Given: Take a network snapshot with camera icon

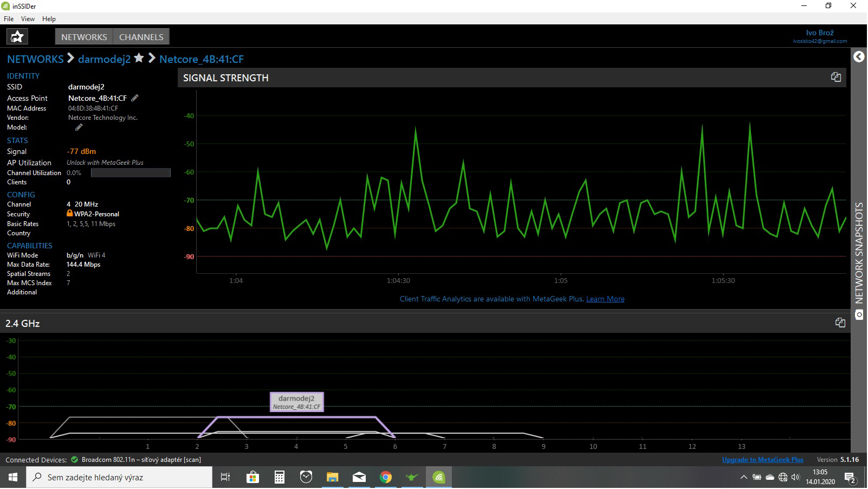Looking at the screenshot, I should pyautogui.click(x=859, y=315).
